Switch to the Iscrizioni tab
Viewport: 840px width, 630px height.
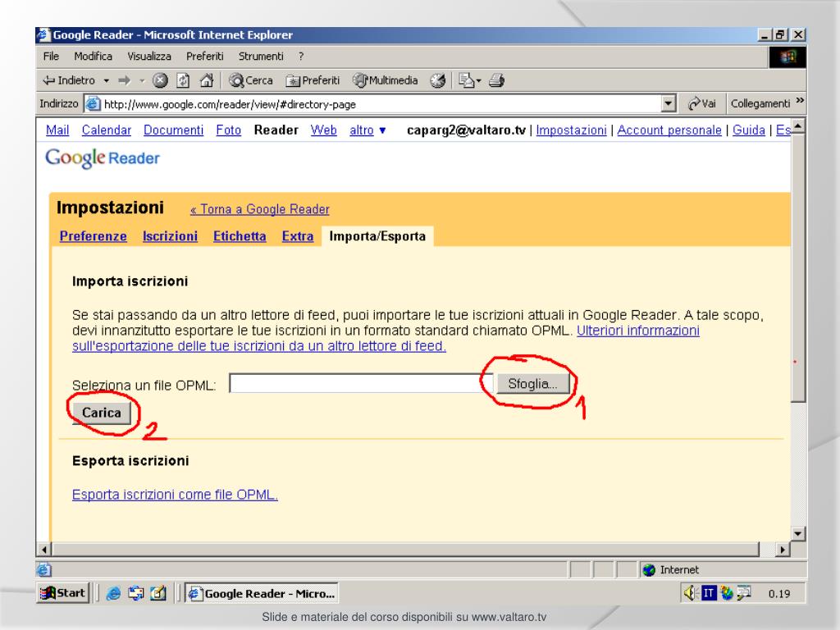[170, 236]
